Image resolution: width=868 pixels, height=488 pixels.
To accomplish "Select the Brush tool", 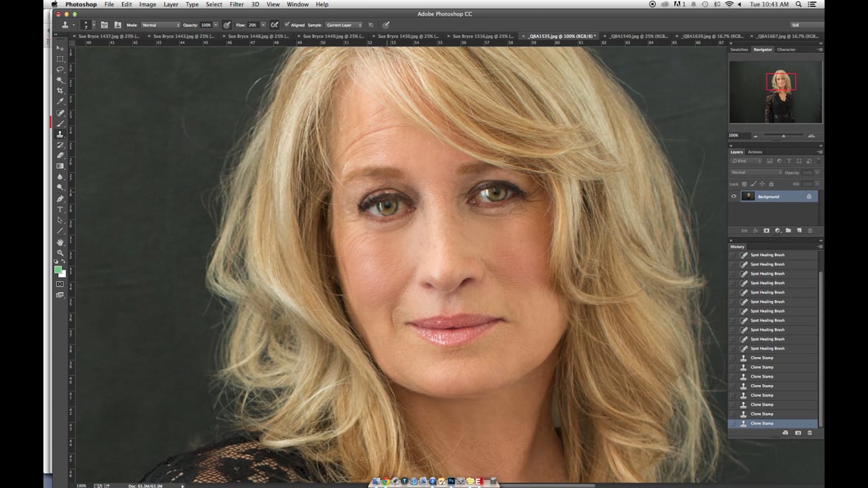I will pyautogui.click(x=60, y=123).
